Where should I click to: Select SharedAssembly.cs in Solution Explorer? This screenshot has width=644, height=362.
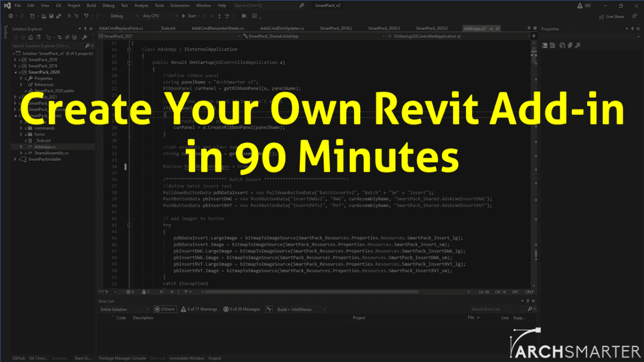pos(52,153)
